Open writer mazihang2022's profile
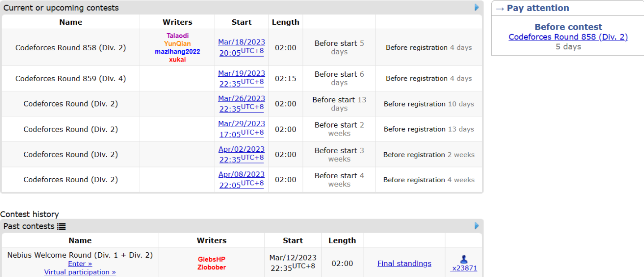 177,52
